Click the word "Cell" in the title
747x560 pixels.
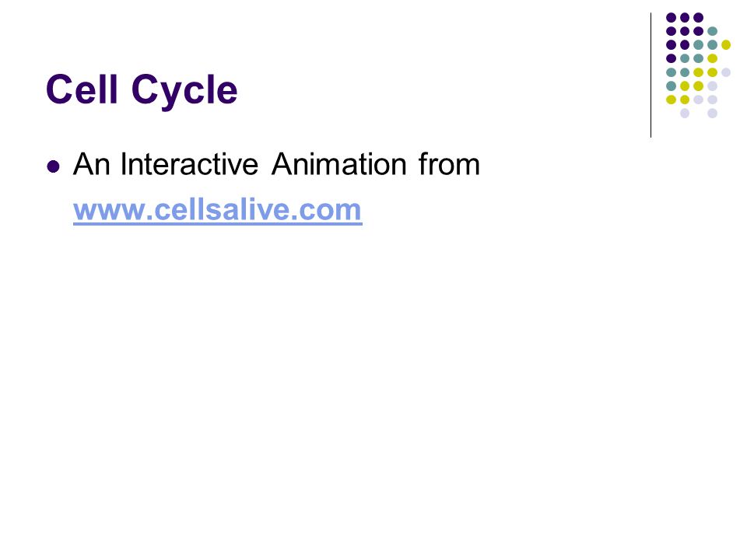[x=82, y=89]
